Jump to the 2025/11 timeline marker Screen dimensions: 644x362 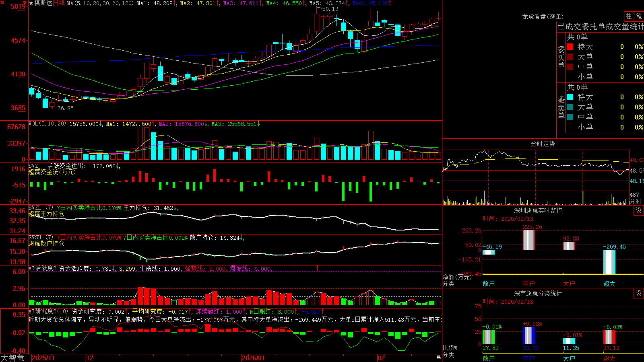[43, 358]
